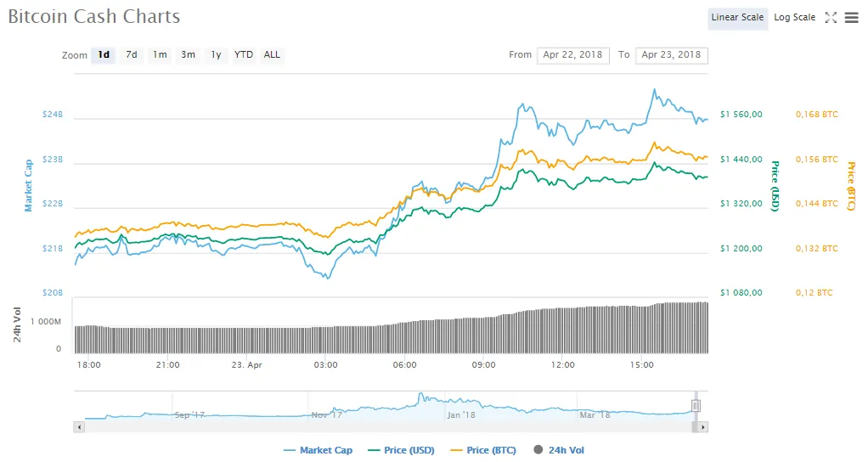
Task: Click the 0,168 BTC axis label
Action: pyautogui.click(x=817, y=115)
